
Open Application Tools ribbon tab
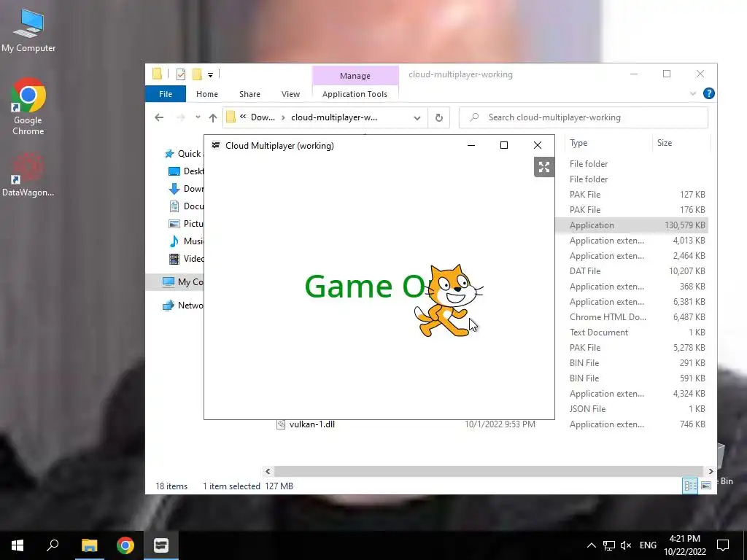click(355, 94)
